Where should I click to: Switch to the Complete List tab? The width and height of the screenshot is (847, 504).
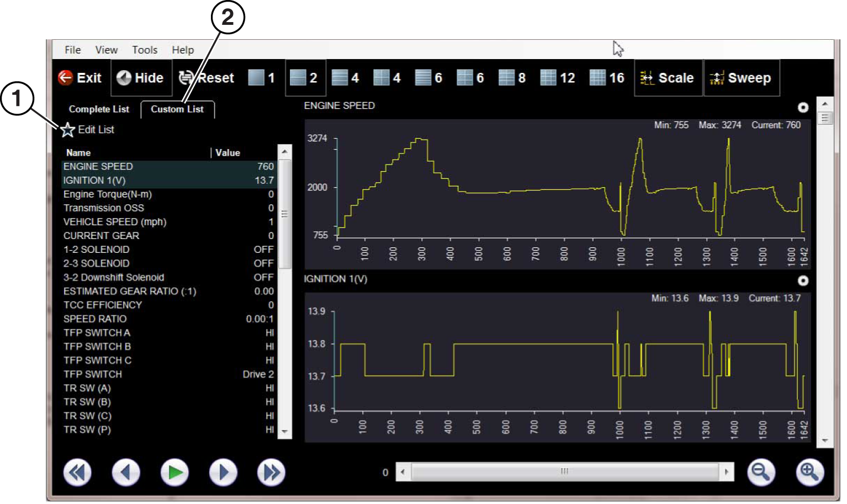(99, 109)
